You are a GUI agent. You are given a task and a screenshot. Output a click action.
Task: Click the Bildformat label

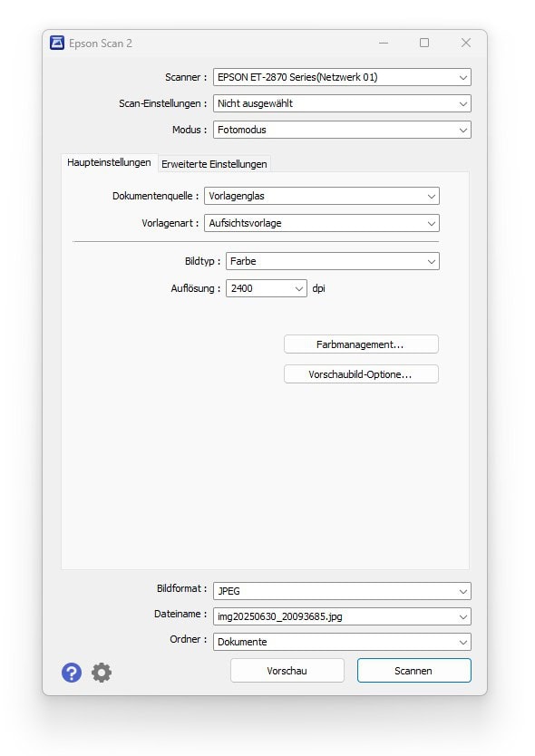pyautogui.click(x=181, y=588)
